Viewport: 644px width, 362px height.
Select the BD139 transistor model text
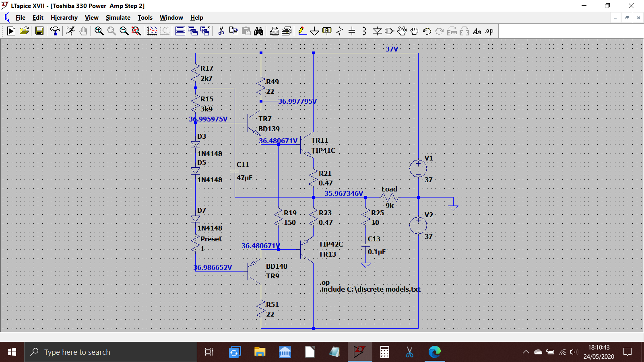point(269,129)
